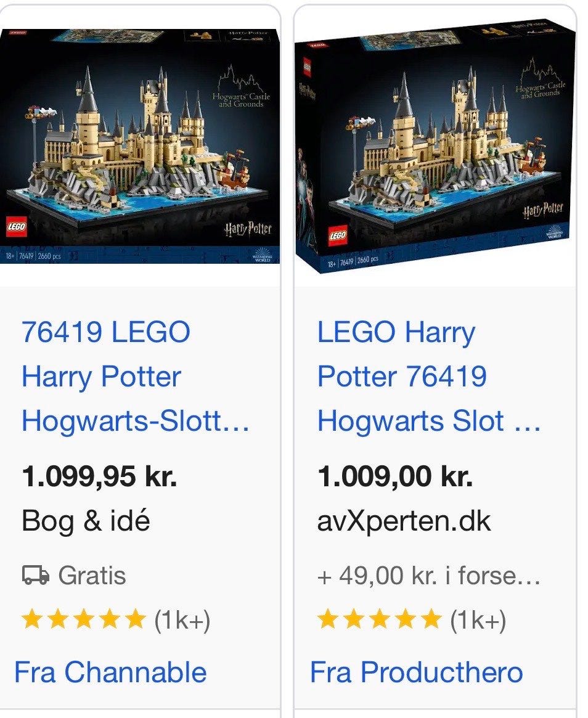Click the star rating under Bog & idé
This screenshot has width=588, height=718.
tap(83, 619)
